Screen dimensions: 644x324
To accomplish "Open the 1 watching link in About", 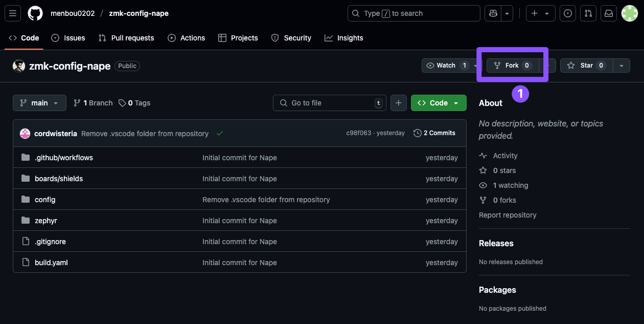I will point(503,185).
